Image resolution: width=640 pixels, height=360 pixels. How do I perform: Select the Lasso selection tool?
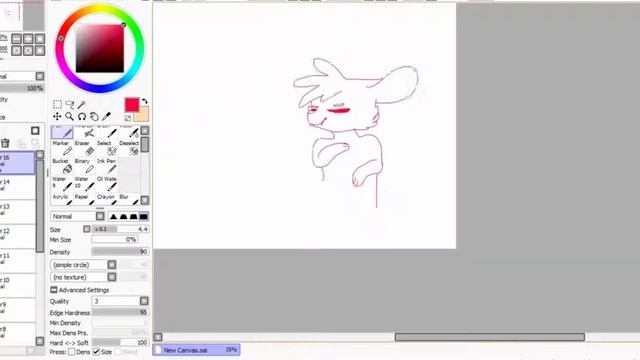[x=69, y=104]
